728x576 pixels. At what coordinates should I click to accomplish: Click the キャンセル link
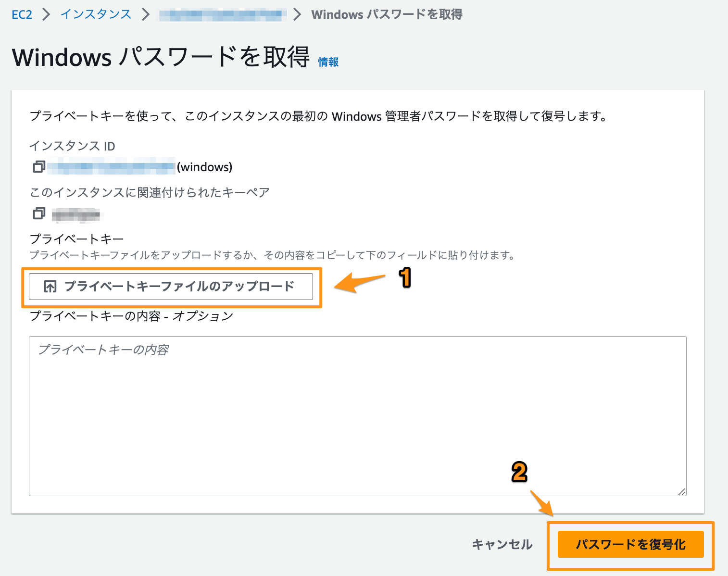tap(502, 544)
